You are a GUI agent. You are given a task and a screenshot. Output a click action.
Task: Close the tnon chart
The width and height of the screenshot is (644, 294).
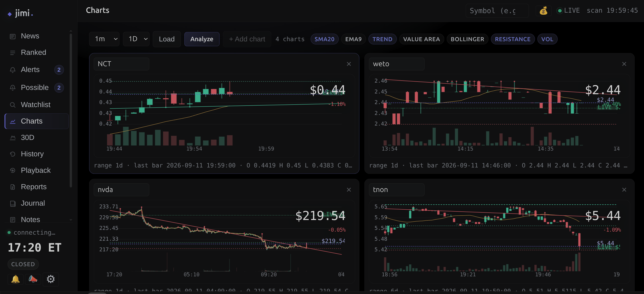(624, 190)
